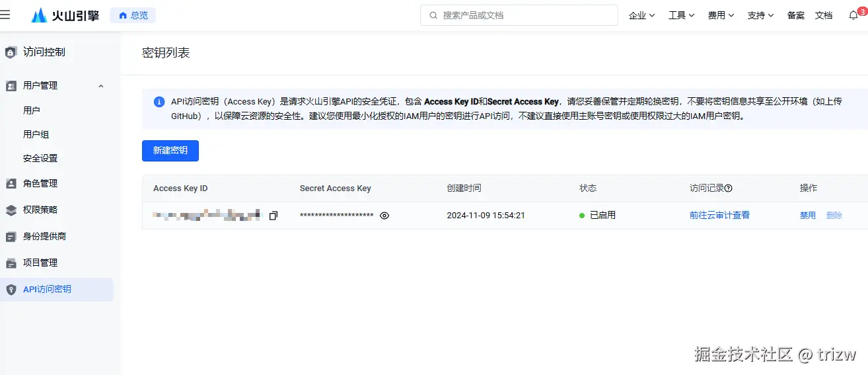Focus the 搜索产品或文档 search field
Image resolution: width=868 pixels, height=375 pixels.
(x=519, y=15)
